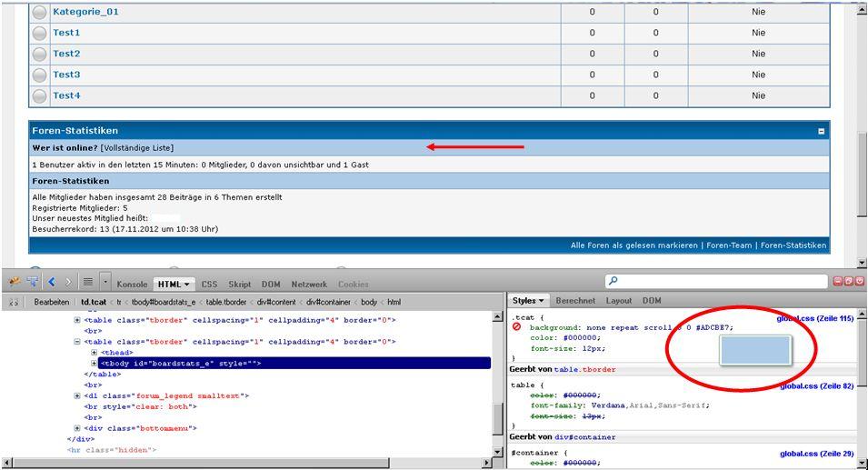Switch to the Berechnet side tab
The height and width of the screenshot is (470, 868).
575,301
